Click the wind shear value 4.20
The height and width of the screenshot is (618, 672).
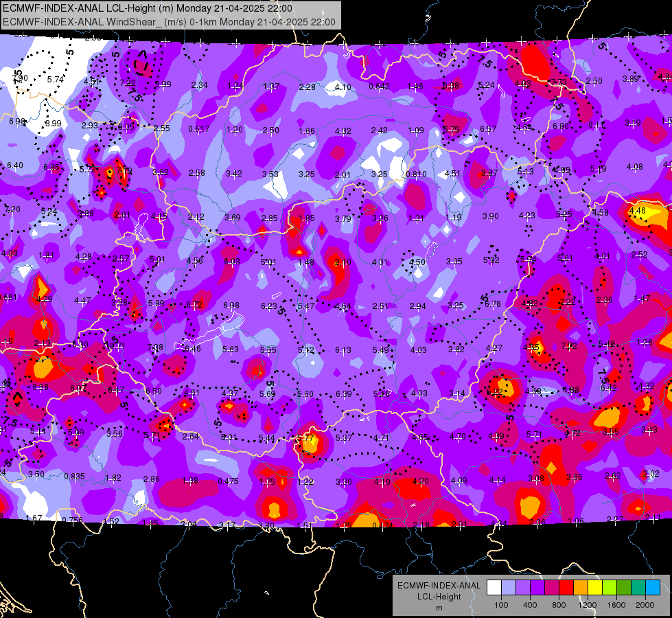[x=420, y=481]
